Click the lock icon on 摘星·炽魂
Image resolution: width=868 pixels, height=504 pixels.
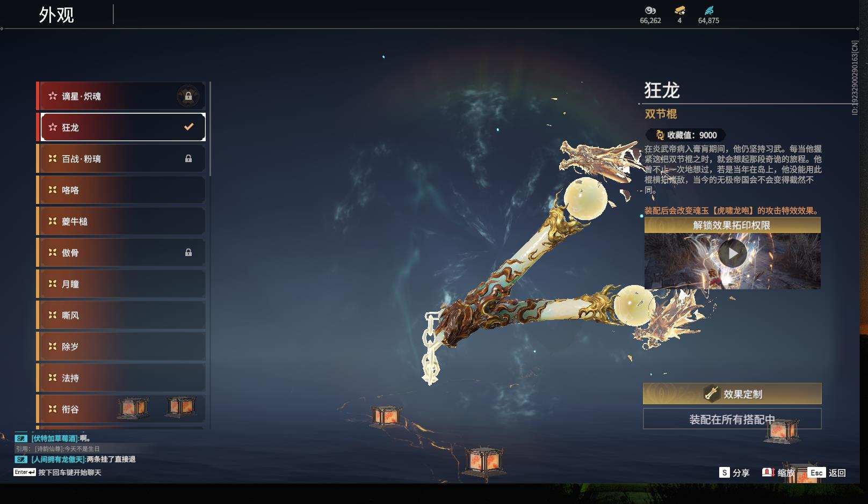click(188, 96)
